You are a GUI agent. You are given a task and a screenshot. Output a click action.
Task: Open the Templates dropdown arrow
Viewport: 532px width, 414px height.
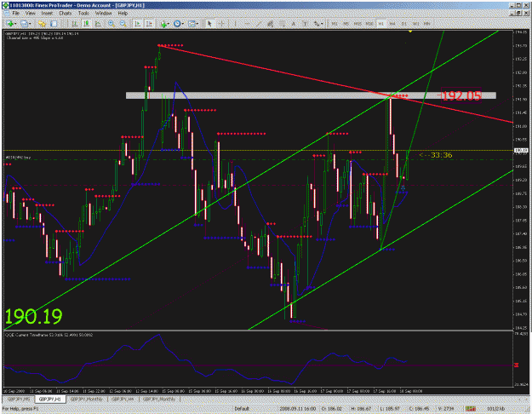point(197,24)
